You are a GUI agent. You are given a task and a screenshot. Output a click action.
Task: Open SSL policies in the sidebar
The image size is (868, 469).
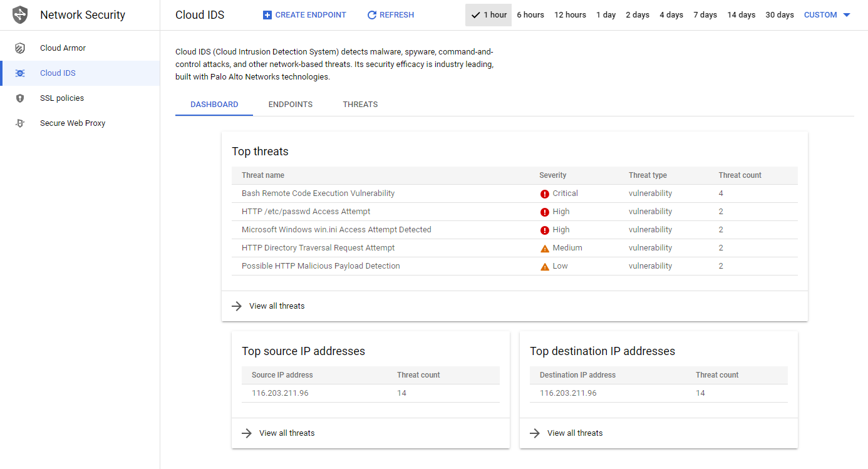click(x=80, y=98)
